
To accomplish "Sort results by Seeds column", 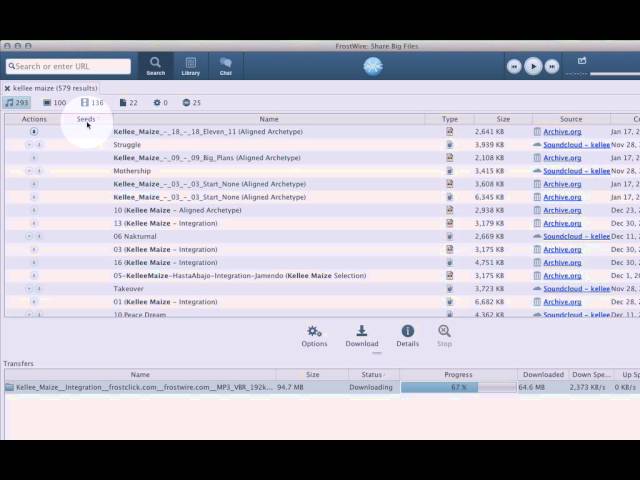I will point(86,119).
